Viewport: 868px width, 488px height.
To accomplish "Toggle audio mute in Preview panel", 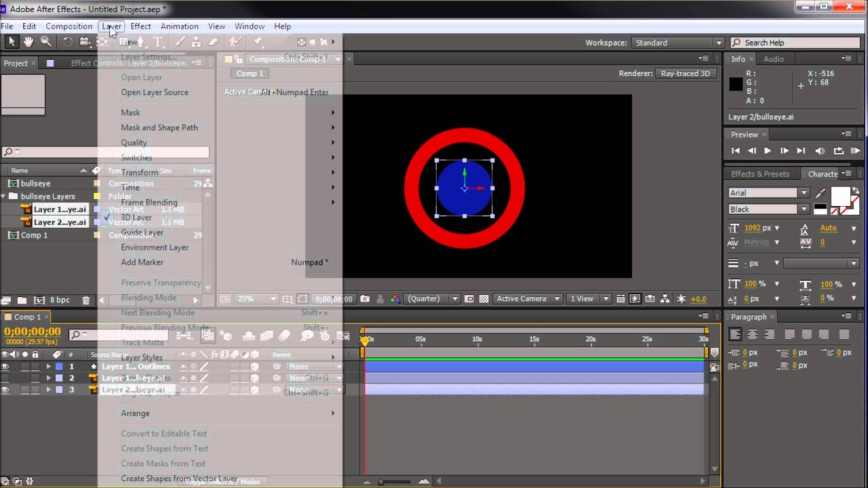I will (x=820, y=150).
